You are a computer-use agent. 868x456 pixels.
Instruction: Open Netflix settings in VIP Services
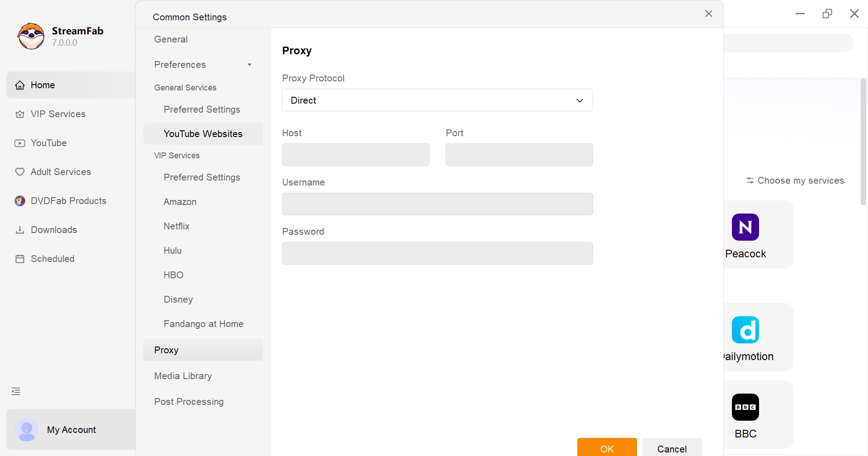tap(176, 226)
